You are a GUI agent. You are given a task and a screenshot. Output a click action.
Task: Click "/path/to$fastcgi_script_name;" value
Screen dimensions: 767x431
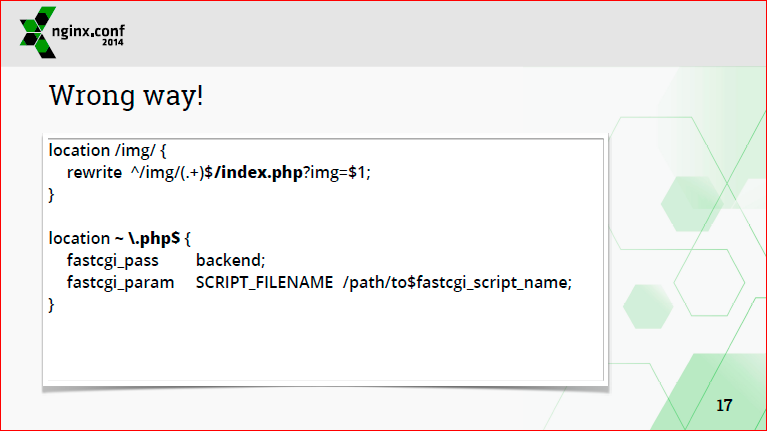[457, 282]
